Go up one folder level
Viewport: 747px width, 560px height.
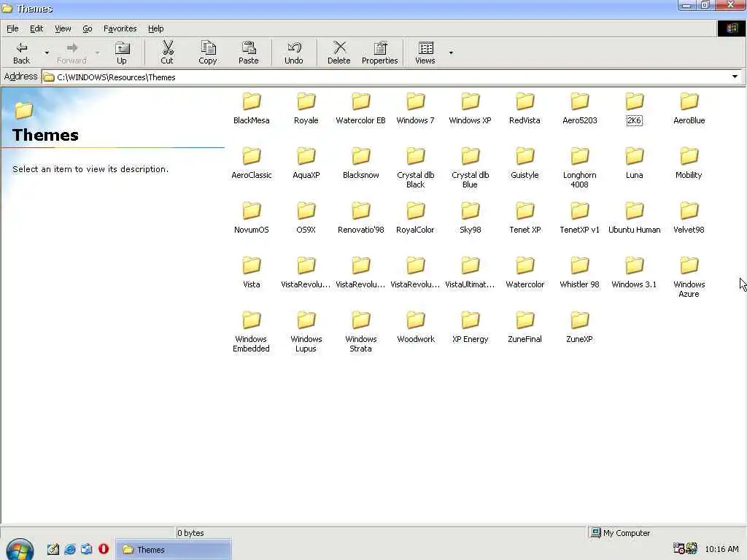(122, 52)
